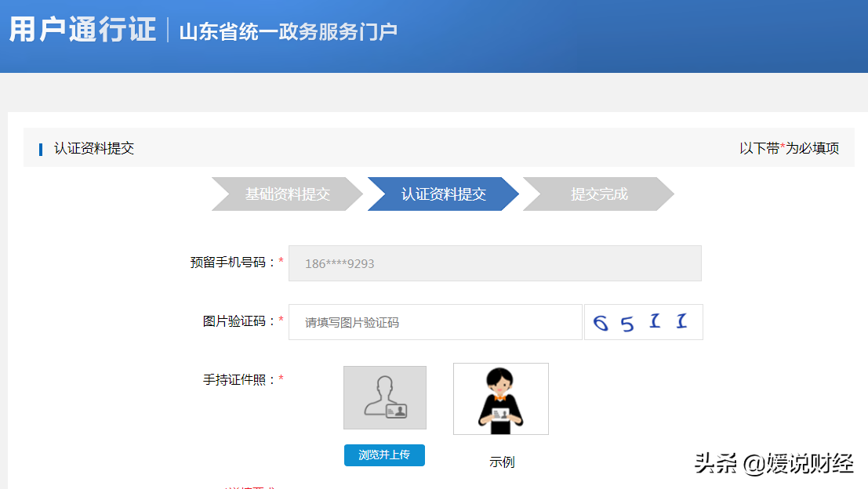This screenshot has width=868, height=489.
Task: Click the 以下带*为必填项 note
Action: point(789,148)
